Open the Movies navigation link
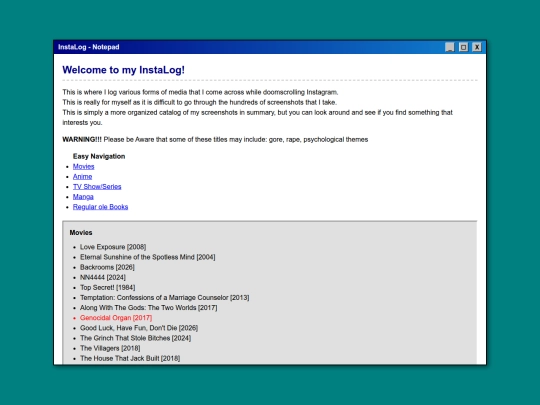 (x=83, y=167)
